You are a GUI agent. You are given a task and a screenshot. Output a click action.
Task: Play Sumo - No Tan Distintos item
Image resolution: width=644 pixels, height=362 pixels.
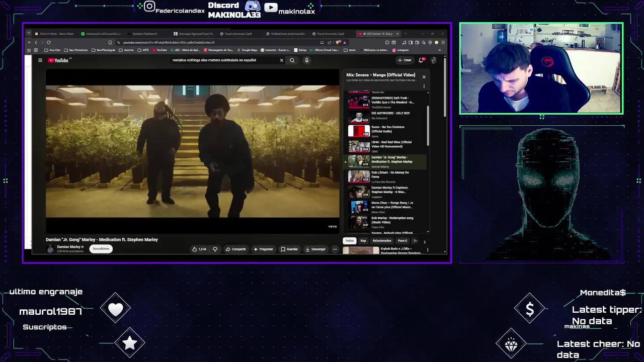pyautogui.click(x=386, y=131)
